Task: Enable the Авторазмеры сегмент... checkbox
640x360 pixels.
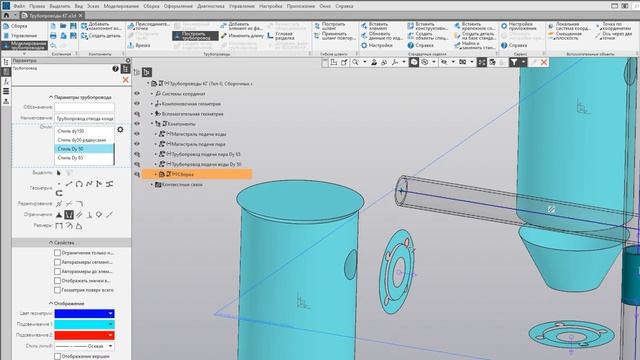Action: [58, 262]
